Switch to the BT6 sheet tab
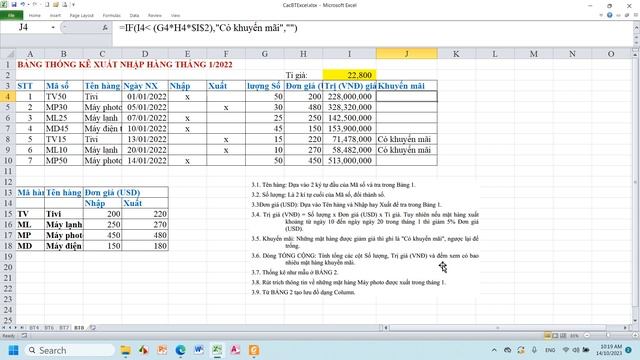640x360 pixels. click(49, 327)
